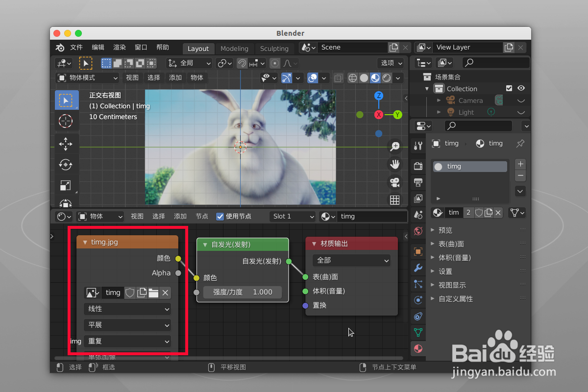Image resolution: width=588 pixels, height=392 pixels.
Task: Remove material slot with minus button
Action: pyautogui.click(x=520, y=175)
